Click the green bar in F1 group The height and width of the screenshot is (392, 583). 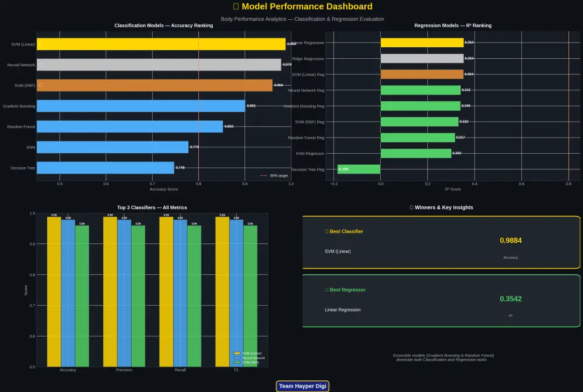250,296
